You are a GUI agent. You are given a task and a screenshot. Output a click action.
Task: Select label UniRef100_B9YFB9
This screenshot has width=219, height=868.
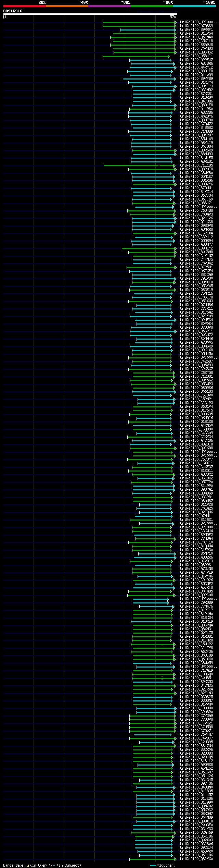(196, 79)
